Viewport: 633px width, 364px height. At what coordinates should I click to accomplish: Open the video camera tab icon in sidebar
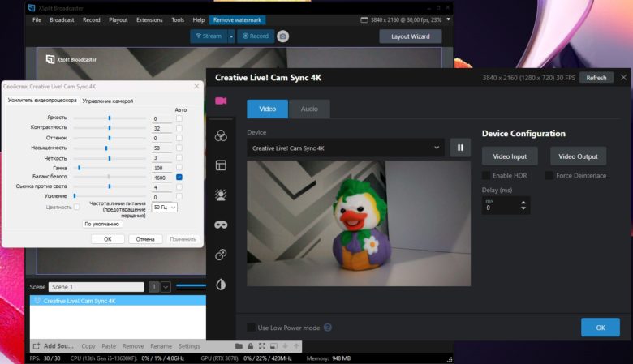(x=221, y=101)
